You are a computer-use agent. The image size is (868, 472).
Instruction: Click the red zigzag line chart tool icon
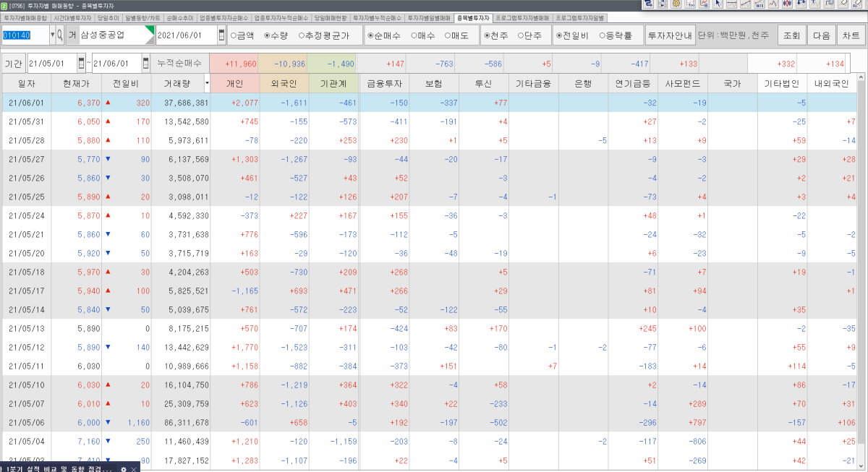(x=773, y=4)
